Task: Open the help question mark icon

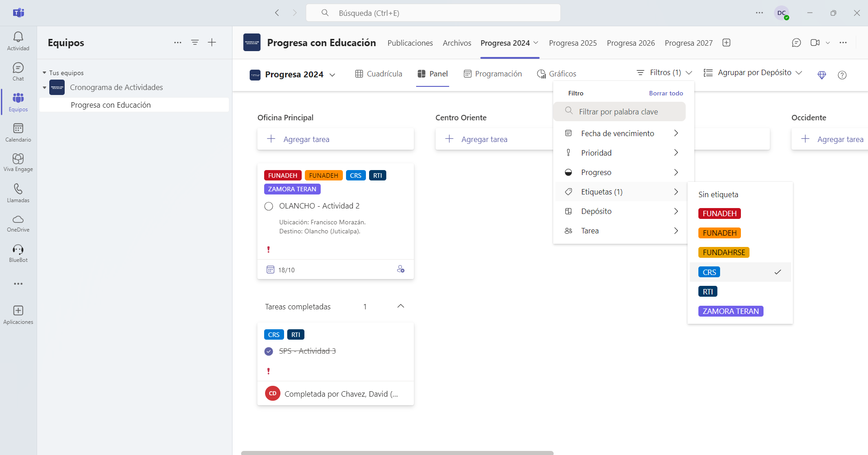Action: pos(842,75)
